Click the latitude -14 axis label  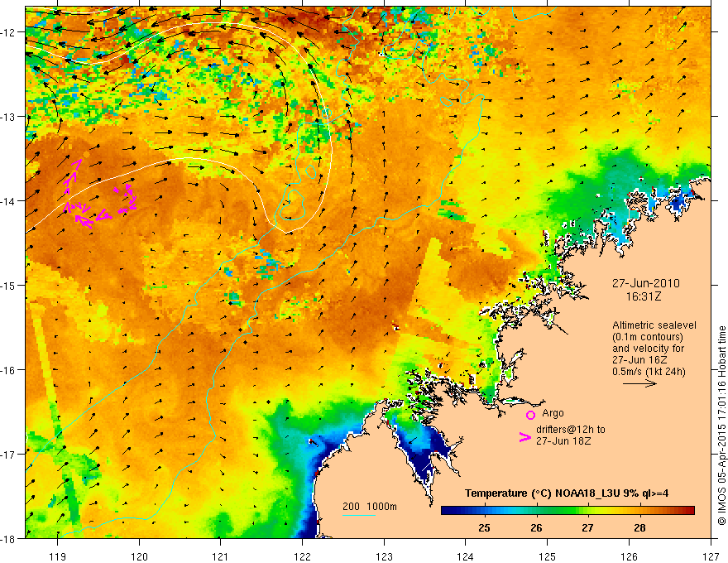tap(8, 201)
